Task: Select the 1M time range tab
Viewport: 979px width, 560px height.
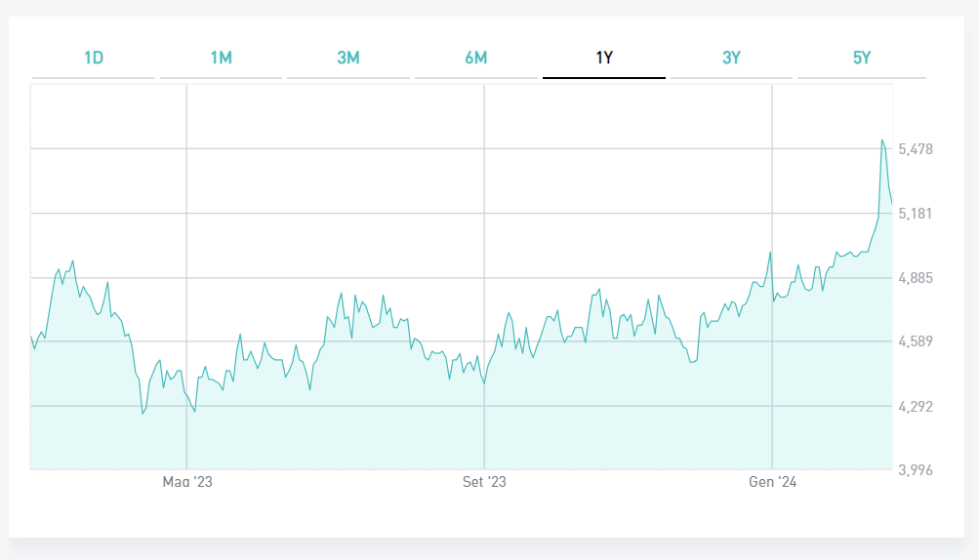Action: click(x=221, y=59)
